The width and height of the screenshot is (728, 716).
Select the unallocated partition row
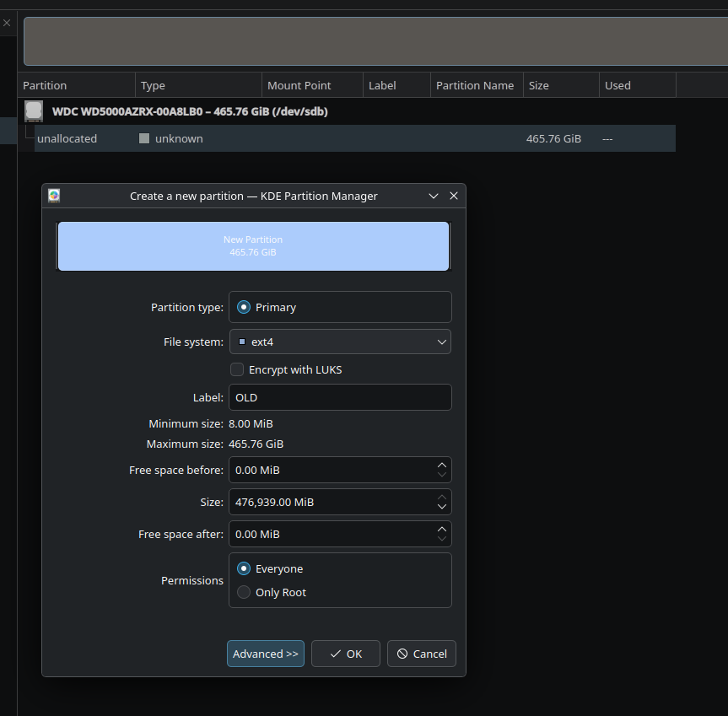click(x=354, y=138)
